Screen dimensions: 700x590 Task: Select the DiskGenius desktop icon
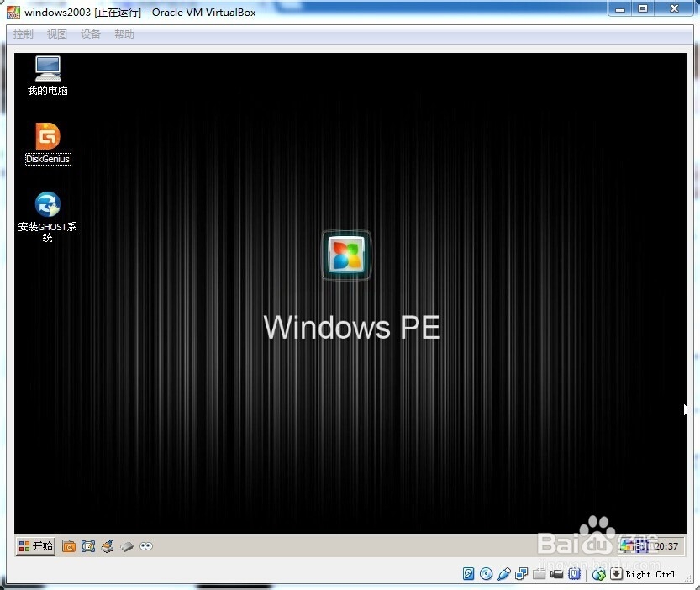pyautogui.click(x=48, y=144)
